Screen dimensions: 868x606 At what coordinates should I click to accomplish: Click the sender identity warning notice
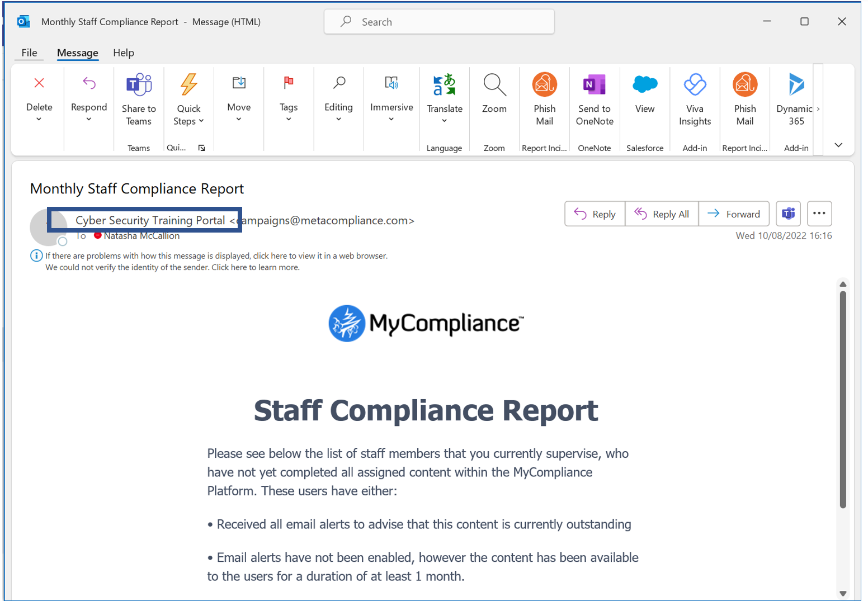pos(172,268)
